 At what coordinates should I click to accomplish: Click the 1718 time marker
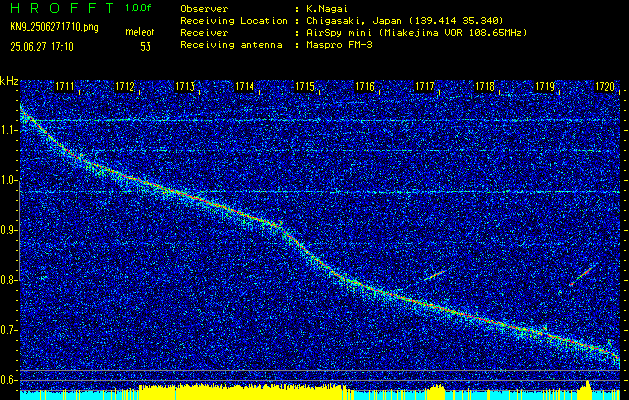click(485, 86)
